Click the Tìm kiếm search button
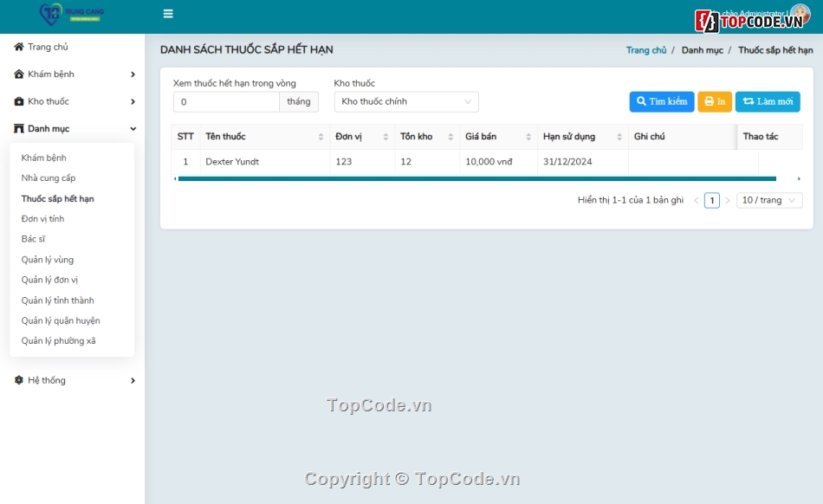This screenshot has width=823, height=504. point(662,101)
